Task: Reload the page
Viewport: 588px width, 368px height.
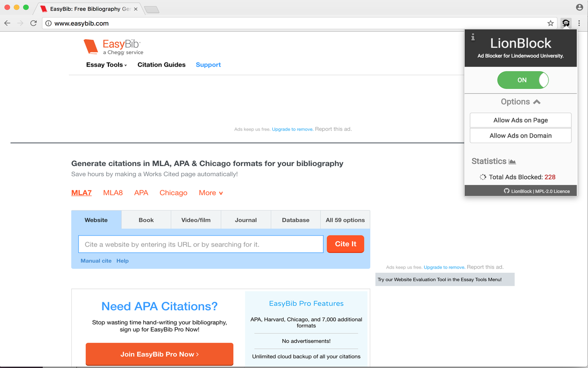Action: click(34, 23)
